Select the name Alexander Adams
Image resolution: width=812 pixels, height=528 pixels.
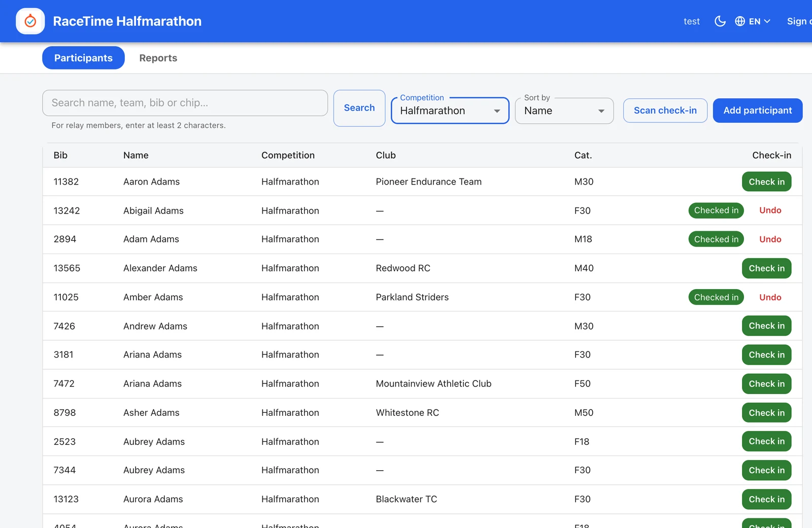click(160, 268)
